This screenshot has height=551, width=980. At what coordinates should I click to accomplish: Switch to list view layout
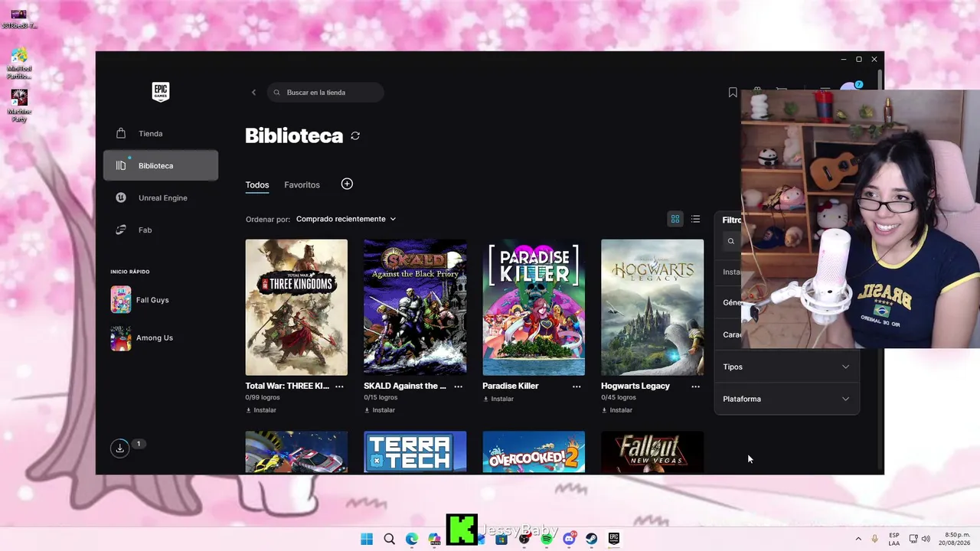tap(695, 219)
